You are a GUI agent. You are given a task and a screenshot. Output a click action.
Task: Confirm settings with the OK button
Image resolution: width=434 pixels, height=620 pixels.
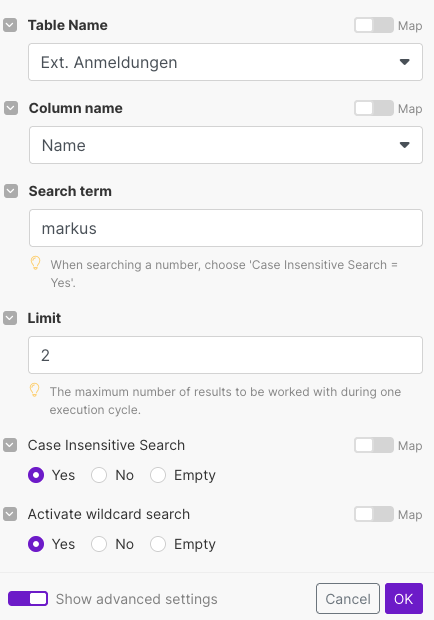tap(404, 599)
